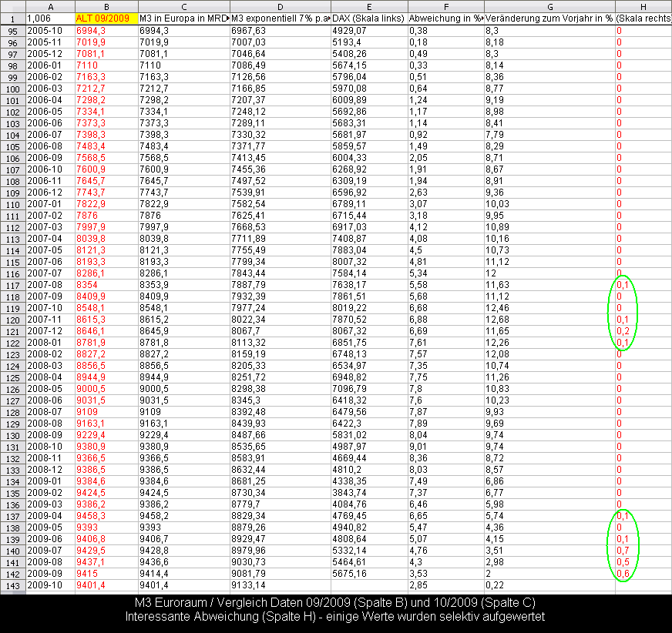Select row header 95
This screenshot has width=672, height=633.
tap(13, 32)
